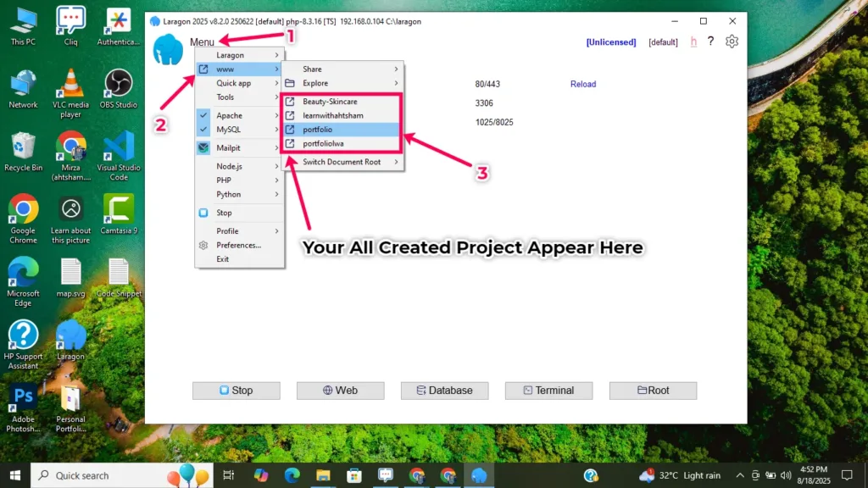The image size is (868, 488).
Task: Expand the Quick app submenu
Action: (234, 83)
